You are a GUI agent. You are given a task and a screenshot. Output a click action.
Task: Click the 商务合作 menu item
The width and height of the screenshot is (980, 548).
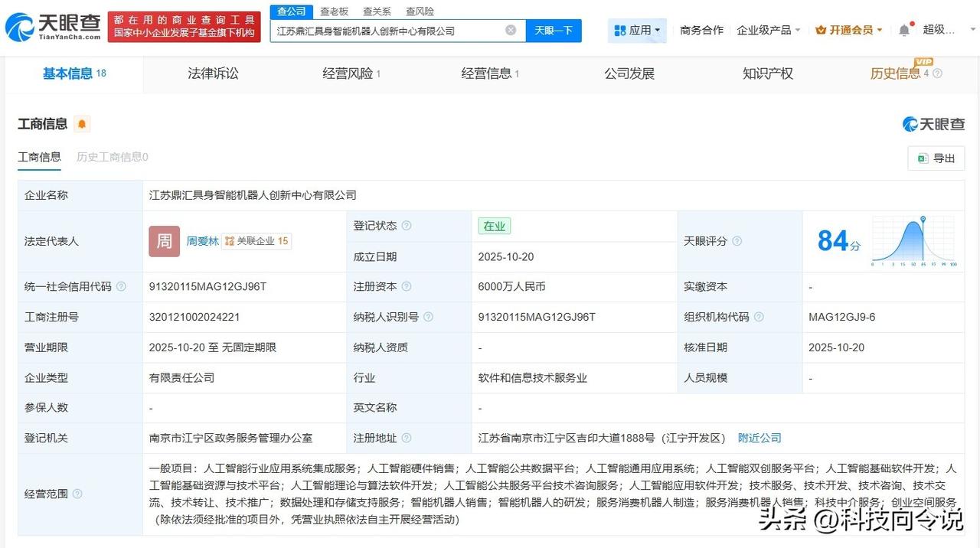coord(701,28)
